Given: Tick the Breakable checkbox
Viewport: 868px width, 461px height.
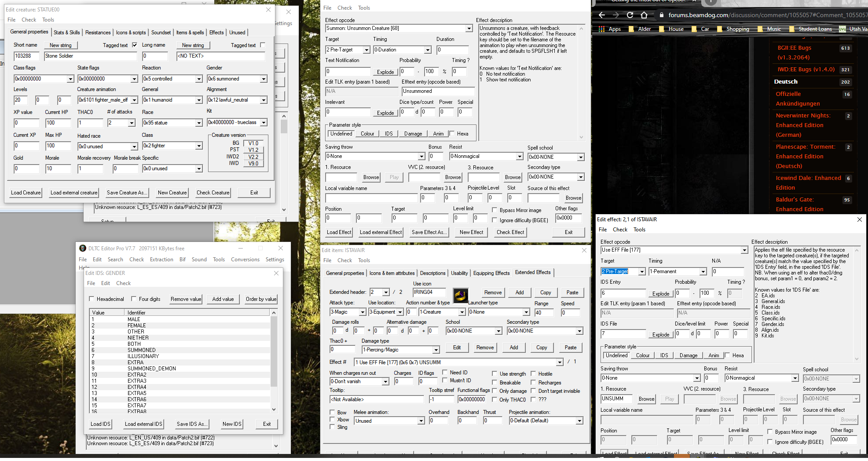Looking at the screenshot, I should (x=494, y=383).
